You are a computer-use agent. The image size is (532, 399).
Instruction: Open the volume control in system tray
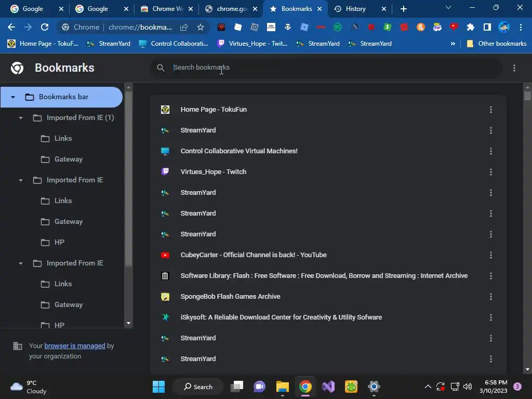[x=468, y=387]
